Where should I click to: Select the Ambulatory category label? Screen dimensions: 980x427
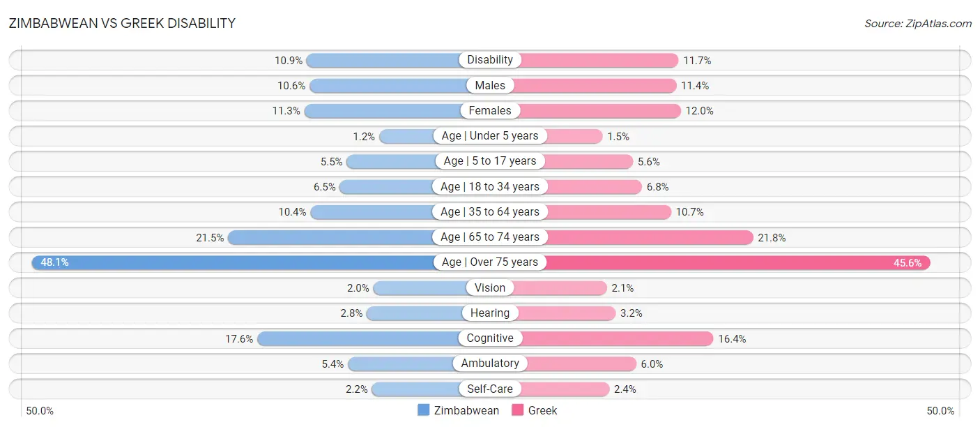coord(490,364)
